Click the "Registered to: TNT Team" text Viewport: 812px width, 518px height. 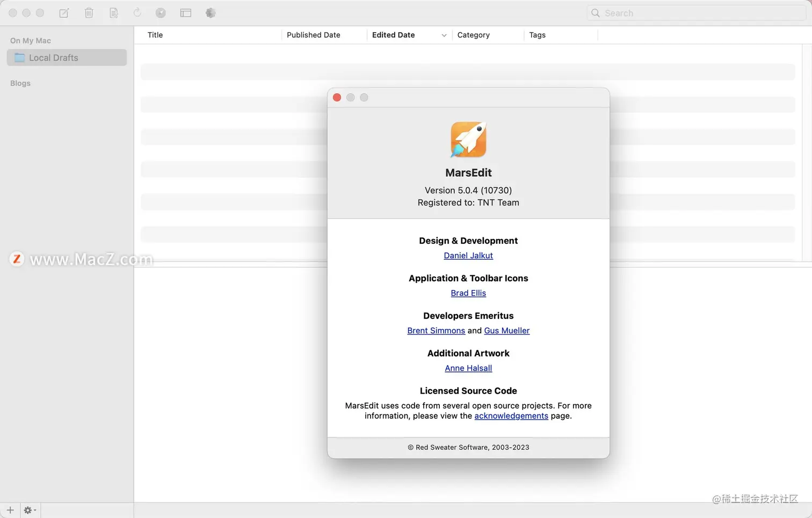(468, 202)
